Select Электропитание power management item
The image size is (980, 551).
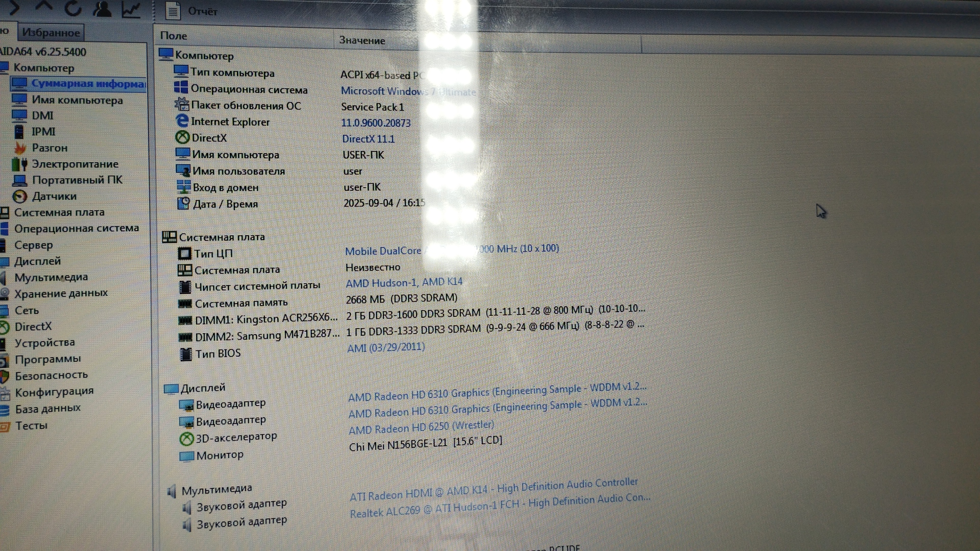[75, 164]
